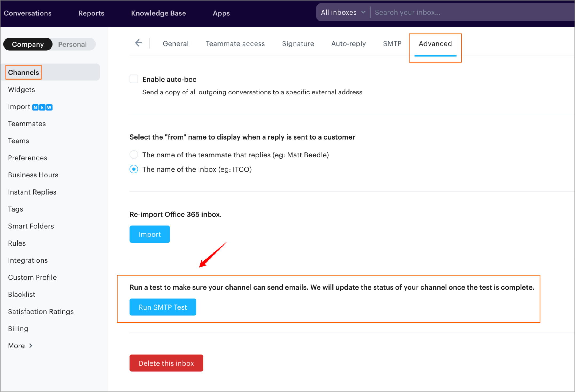Switch to Personal settings toggle
The width and height of the screenshot is (575, 392).
72,44
